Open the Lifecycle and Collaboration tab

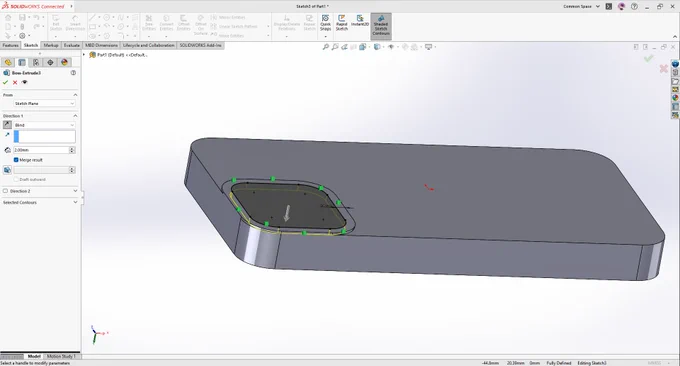[148, 45]
